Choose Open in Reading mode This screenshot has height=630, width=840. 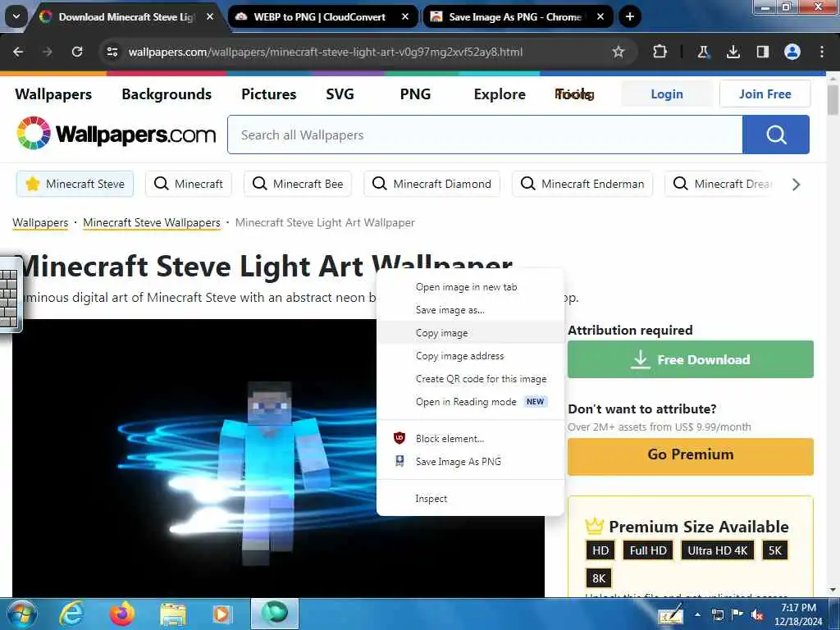pyautogui.click(x=470, y=402)
